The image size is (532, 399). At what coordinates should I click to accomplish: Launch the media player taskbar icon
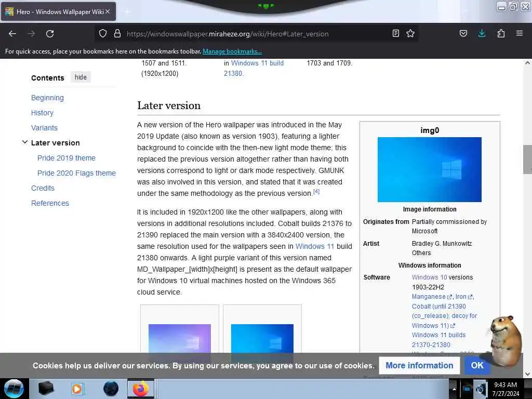click(77, 389)
